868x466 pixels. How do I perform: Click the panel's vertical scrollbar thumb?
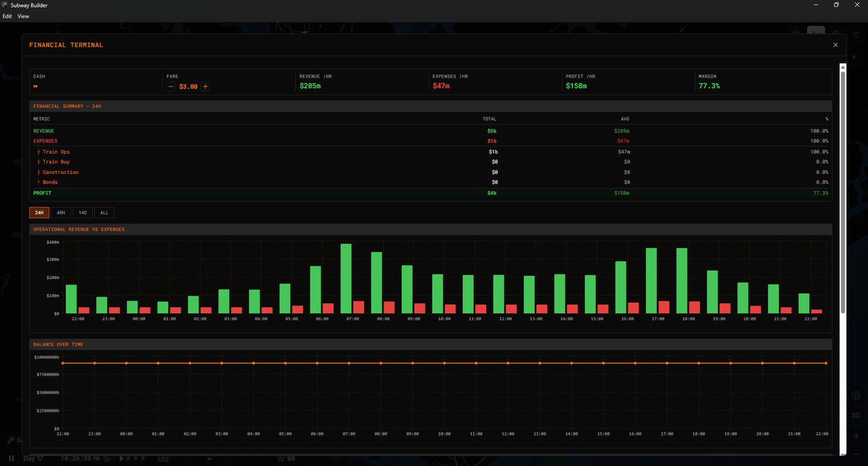pyautogui.click(x=843, y=192)
